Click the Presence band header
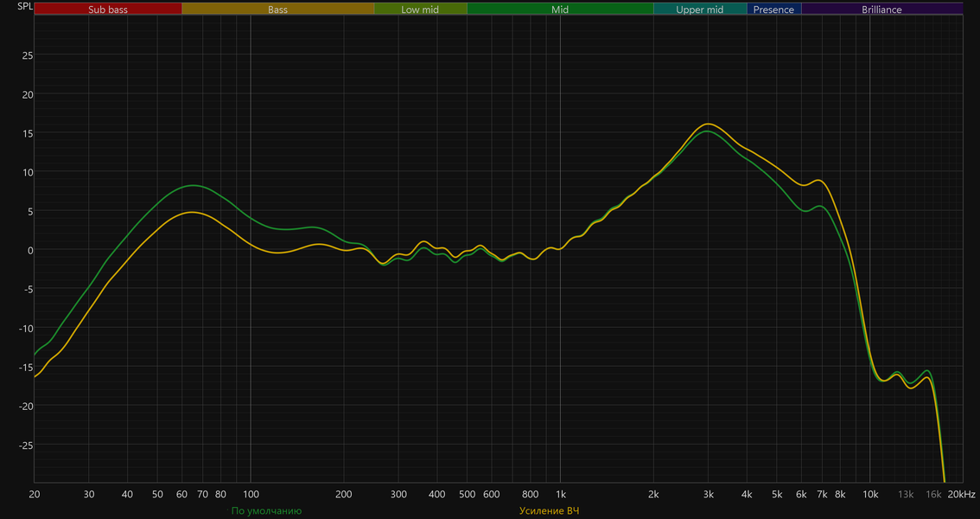Image resolution: width=980 pixels, height=519 pixels. coord(773,10)
